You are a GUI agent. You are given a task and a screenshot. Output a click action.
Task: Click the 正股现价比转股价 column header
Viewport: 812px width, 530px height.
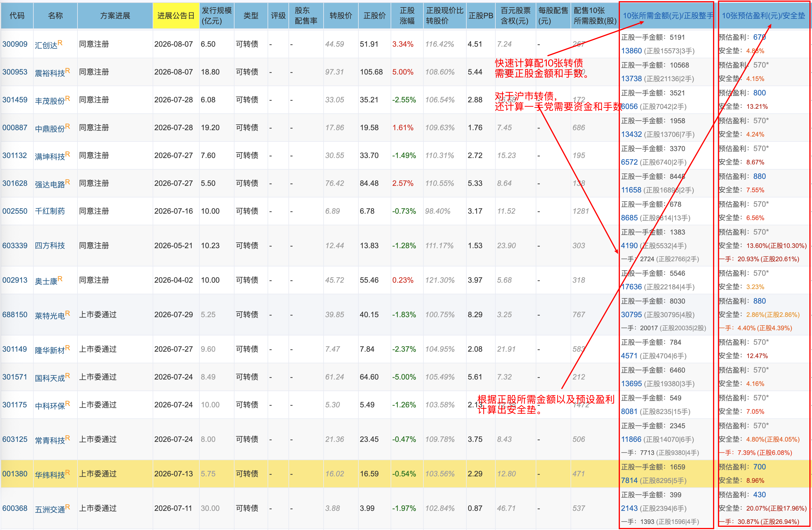445,16
